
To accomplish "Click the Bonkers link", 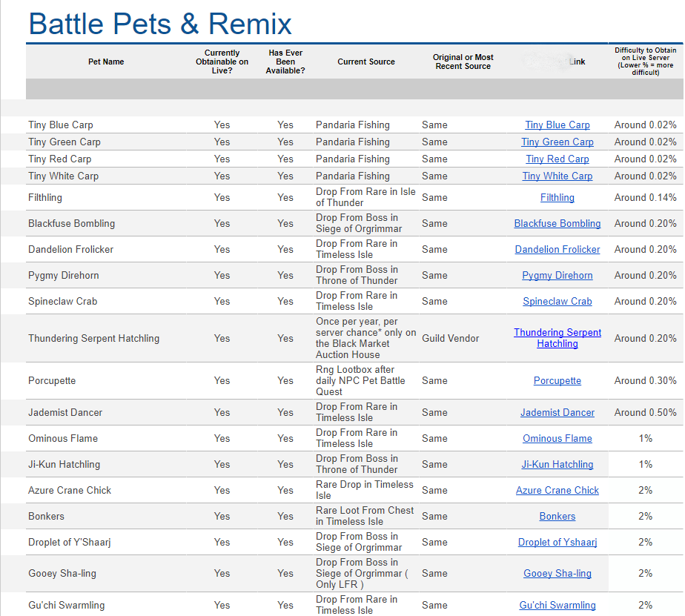I will (557, 517).
